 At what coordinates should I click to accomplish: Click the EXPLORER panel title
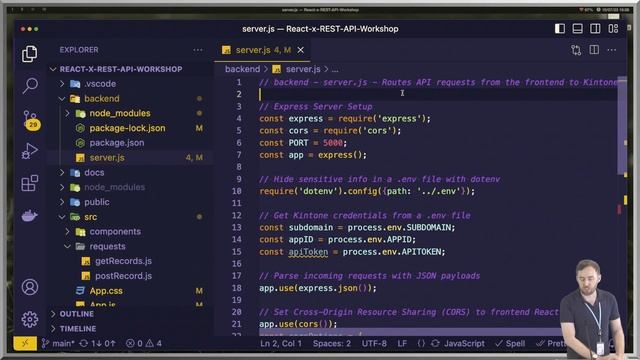click(79, 50)
